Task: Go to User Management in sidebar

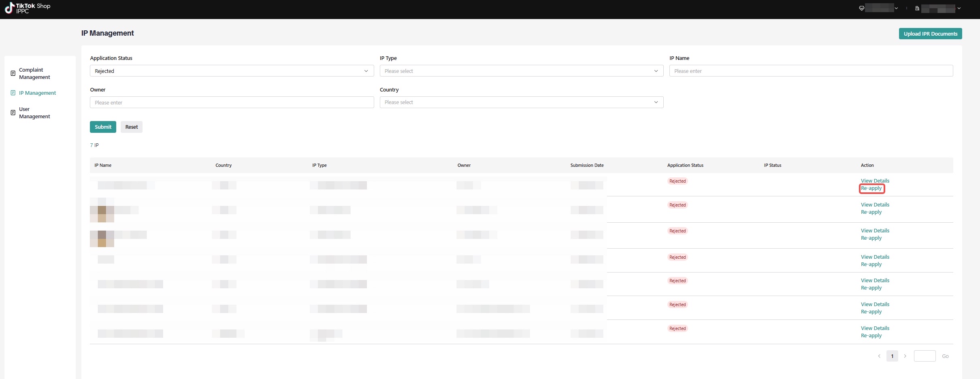Action: [x=34, y=113]
